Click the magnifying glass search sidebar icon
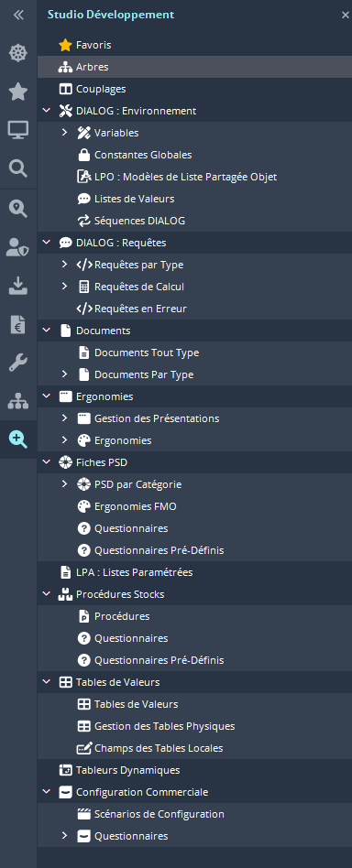Viewport: 352px width, 868px height. point(18,168)
